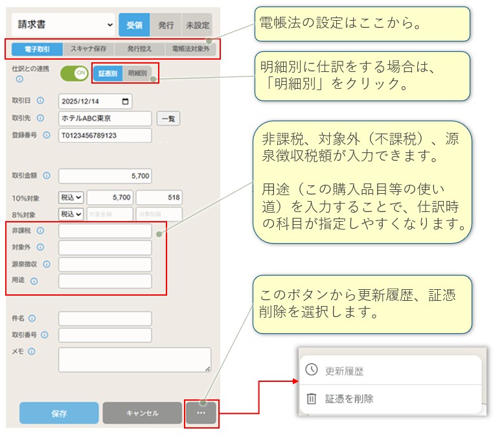Click the 保存 button
This screenshot has height=437, width=504.
(59, 413)
